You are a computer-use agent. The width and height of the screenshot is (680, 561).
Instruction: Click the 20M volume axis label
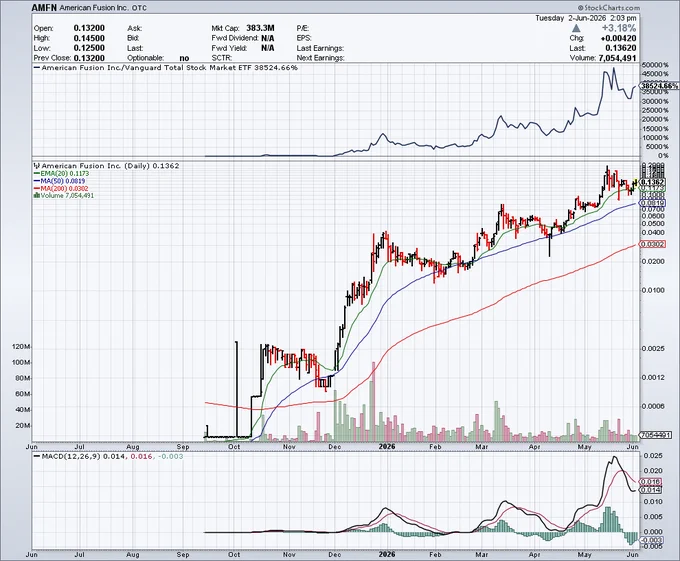[23, 426]
